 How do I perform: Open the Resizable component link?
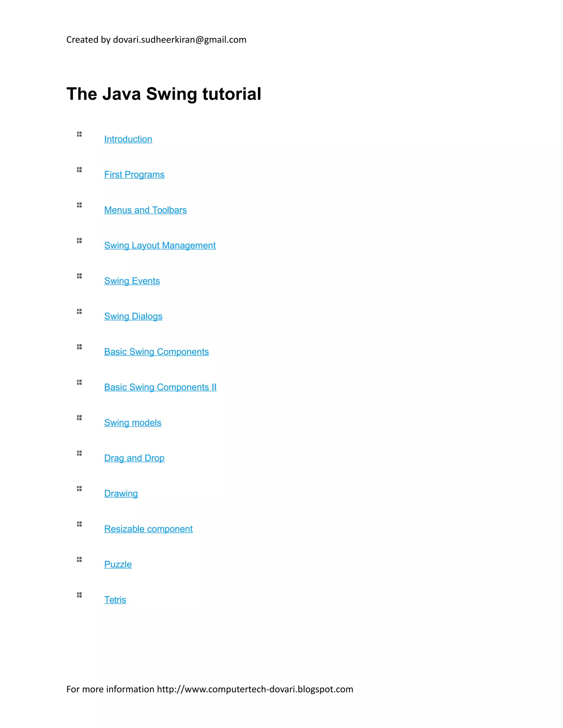148,529
